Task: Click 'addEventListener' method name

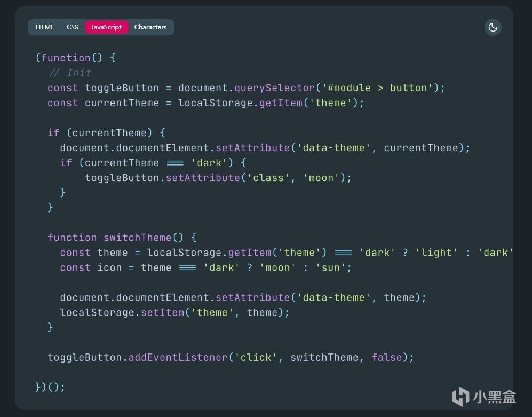Action: tap(178, 357)
